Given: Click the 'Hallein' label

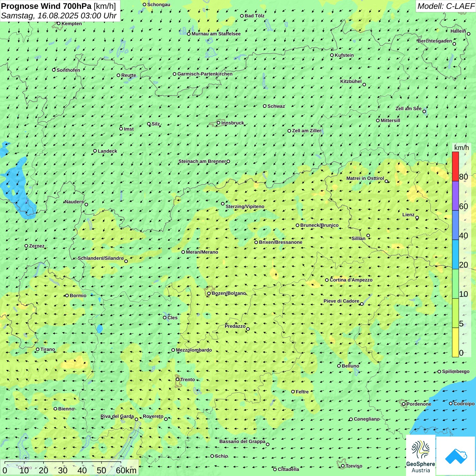Looking at the screenshot, I should point(458,31).
